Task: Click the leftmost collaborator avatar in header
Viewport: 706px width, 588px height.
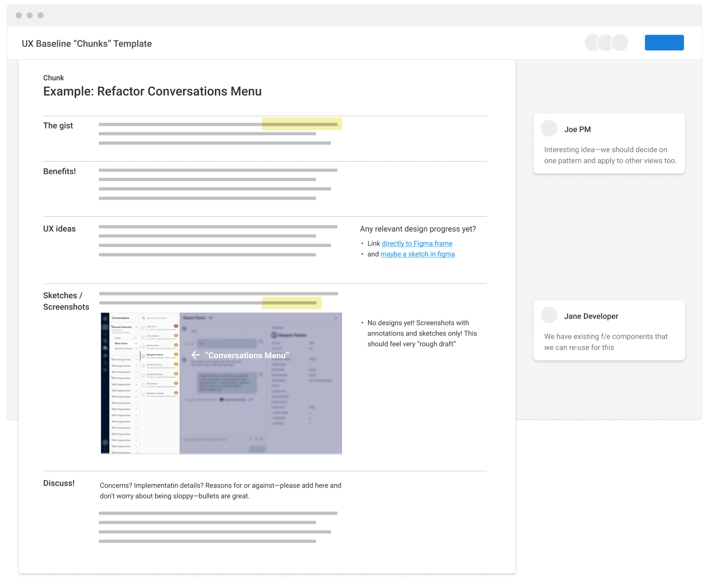Action: [593, 43]
